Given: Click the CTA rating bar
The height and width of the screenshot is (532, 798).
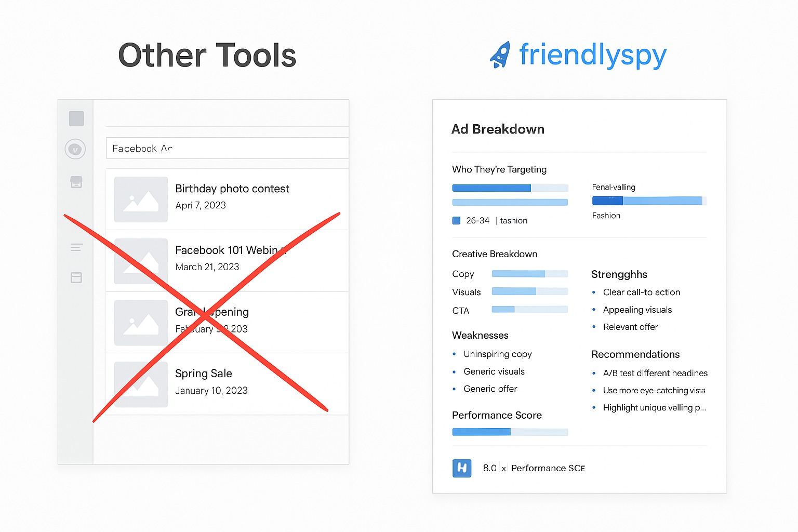Looking at the screenshot, I should click(529, 310).
